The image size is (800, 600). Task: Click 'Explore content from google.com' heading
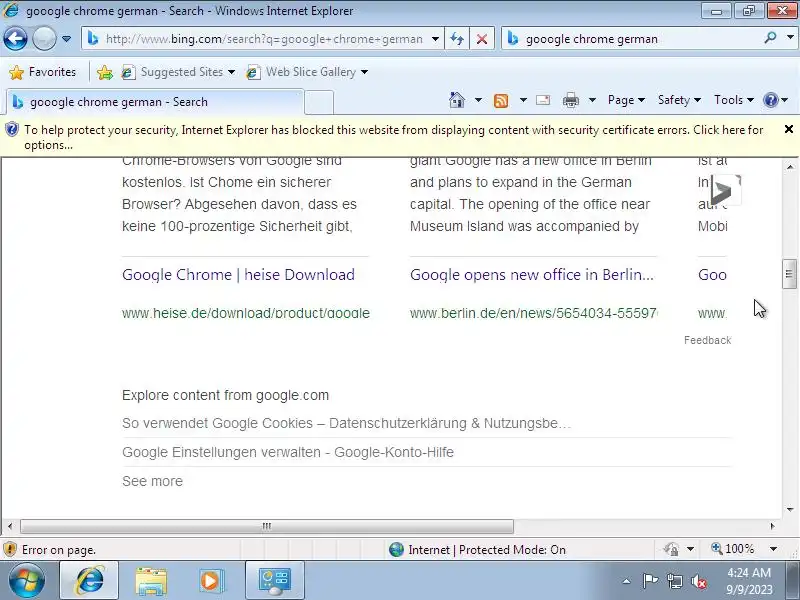click(226, 395)
